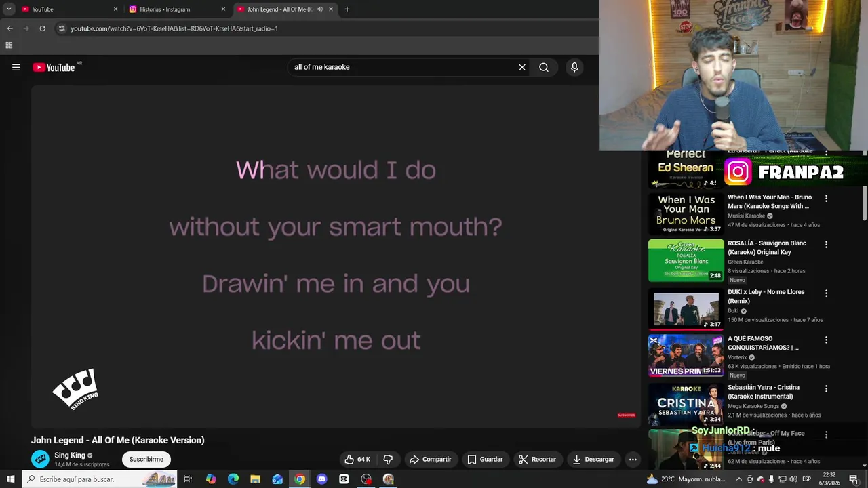This screenshot has width=868, height=488.
Task: Open Discord from the taskbar
Action: (322, 479)
